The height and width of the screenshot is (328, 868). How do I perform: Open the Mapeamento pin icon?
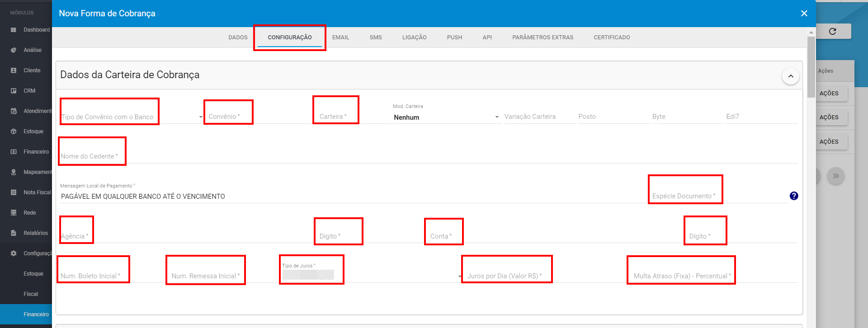click(x=14, y=172)
